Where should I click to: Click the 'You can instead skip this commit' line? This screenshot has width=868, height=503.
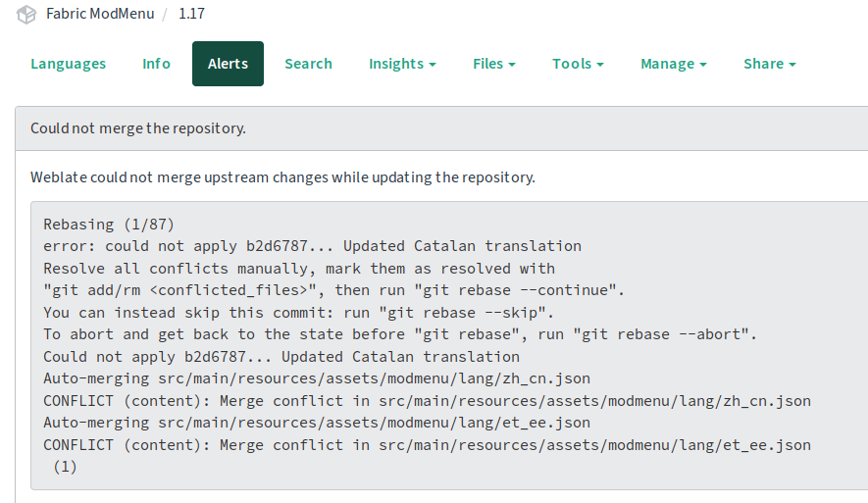pos(298,313)
